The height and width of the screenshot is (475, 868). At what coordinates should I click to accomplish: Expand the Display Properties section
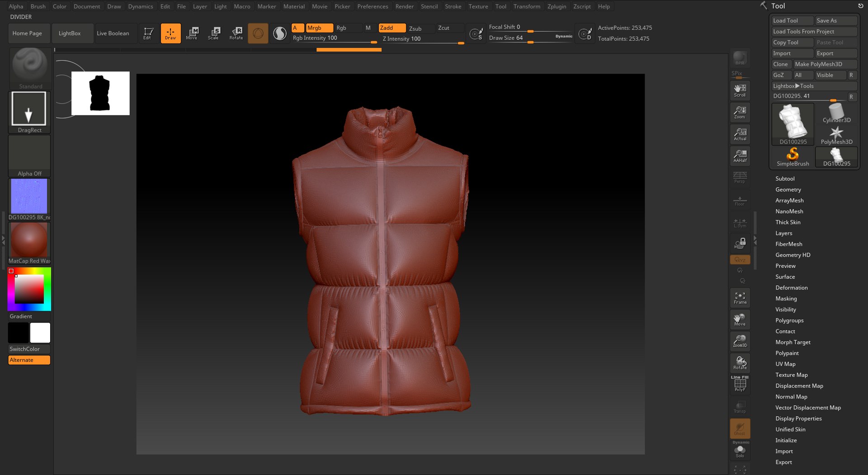tap(798, 418)
